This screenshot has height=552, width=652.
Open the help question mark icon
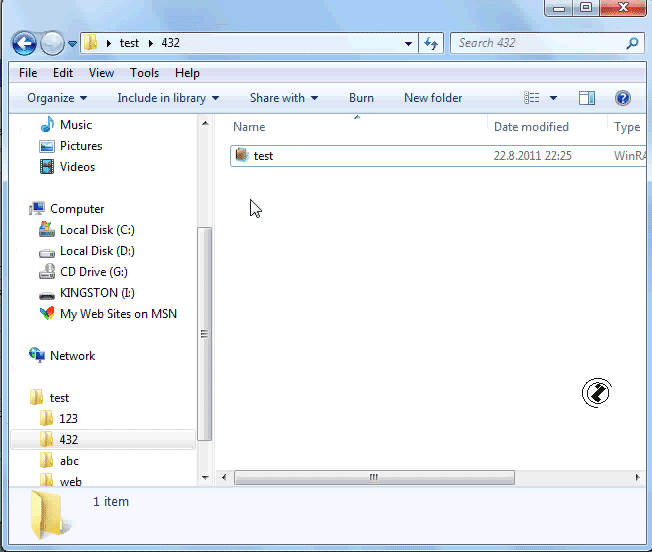622,98
